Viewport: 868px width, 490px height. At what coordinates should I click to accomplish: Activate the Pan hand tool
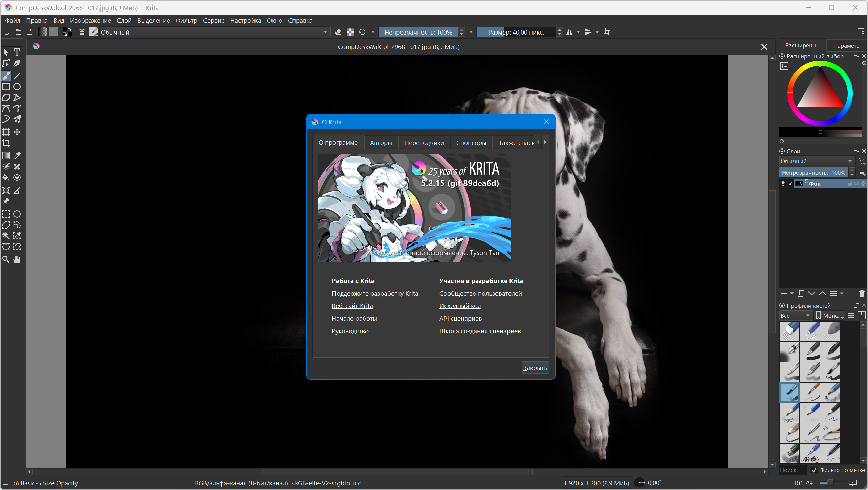(17, 260)
